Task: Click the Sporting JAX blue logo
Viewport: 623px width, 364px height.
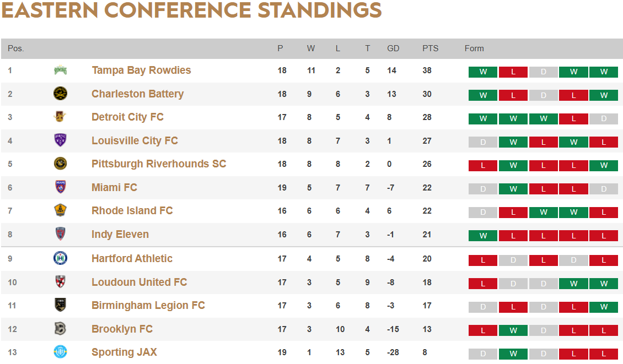Action: [x=61, y=352]
